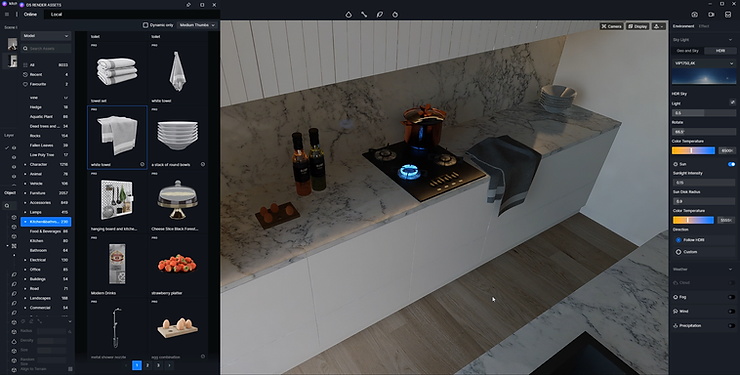This screenshot has width=740, height=375.
Task: Enable the Wind toggle
Action: [731, 311]
